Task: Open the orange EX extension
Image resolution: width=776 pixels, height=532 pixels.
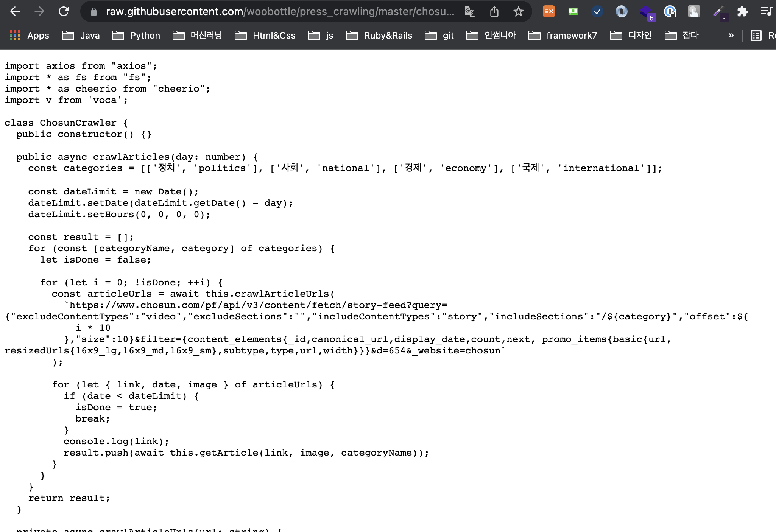Action: [548, 12]
